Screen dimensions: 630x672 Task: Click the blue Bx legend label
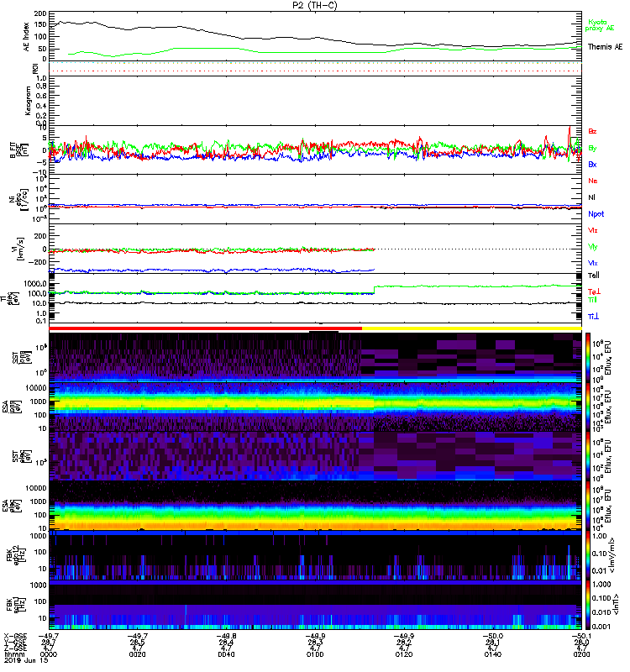click(x=592, y=164)
